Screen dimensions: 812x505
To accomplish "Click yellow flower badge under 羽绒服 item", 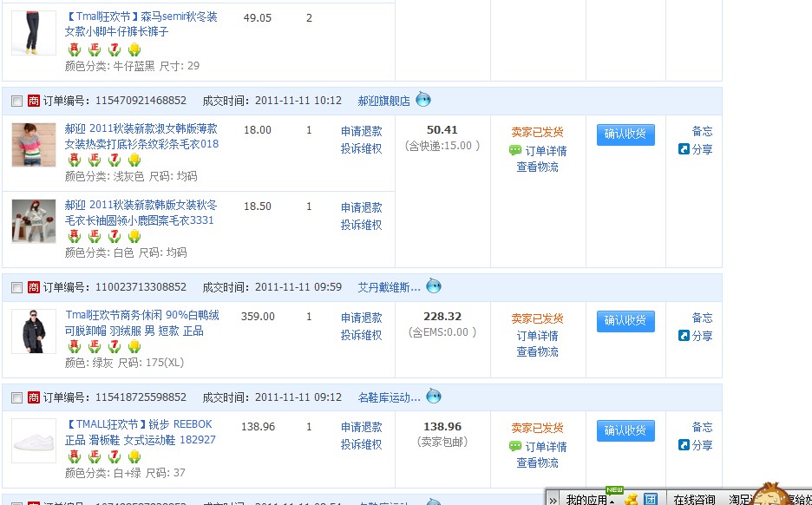I will [x=134, y=346].
